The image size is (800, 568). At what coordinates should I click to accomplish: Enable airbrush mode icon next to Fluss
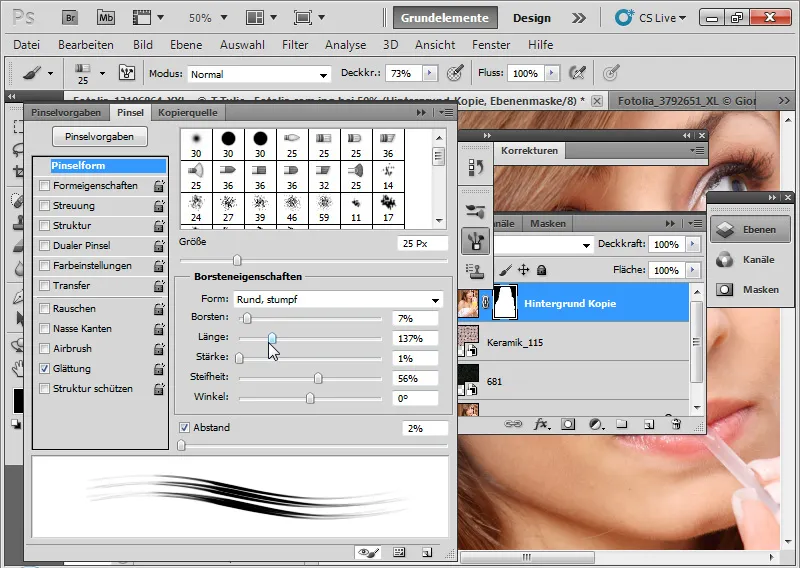click(577, 73)
